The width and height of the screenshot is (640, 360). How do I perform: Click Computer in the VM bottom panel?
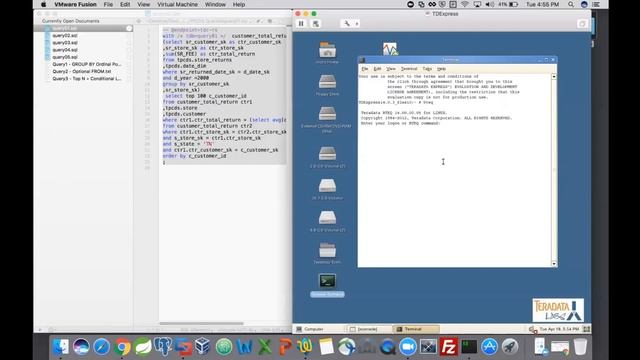point(310,329)
